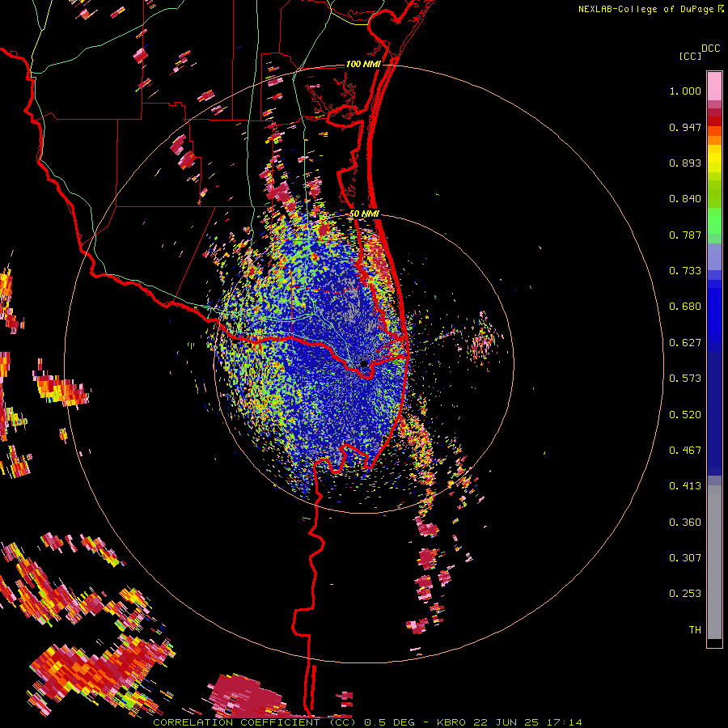Select the 0.947 legend value
728x728 pixels.
click(685, 127)
